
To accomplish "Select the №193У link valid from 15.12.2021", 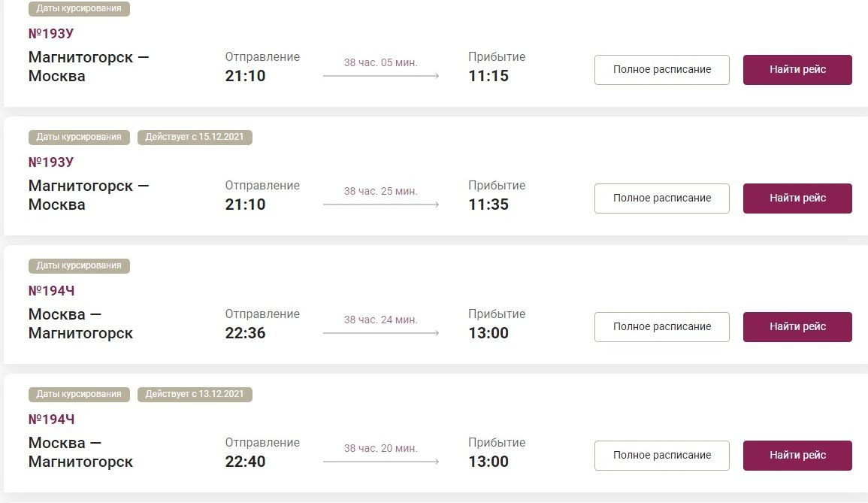I will [x=51, y=162].
